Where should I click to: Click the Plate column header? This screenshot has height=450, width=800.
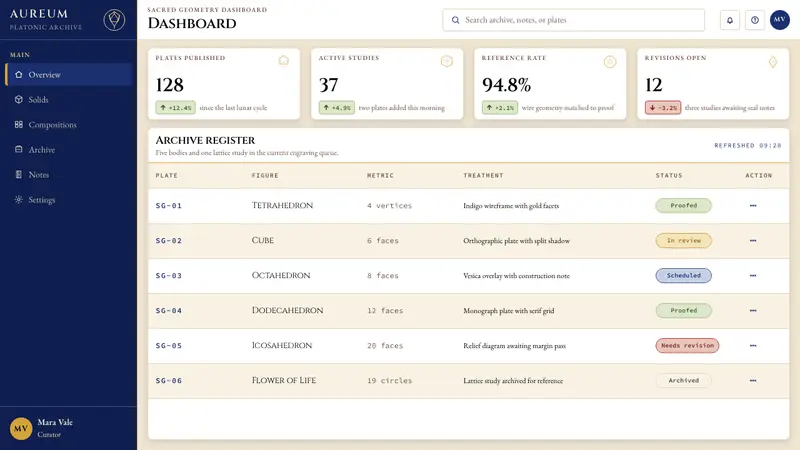click(x=167, y=175)
